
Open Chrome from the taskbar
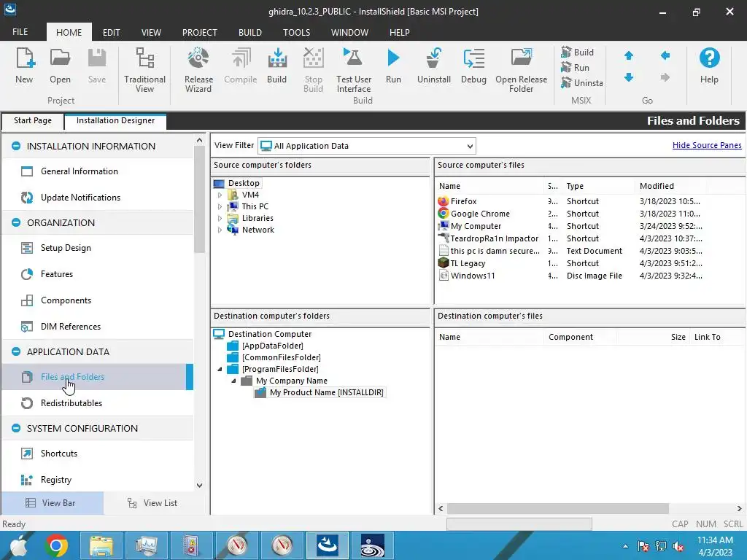[x=55, y=545]
